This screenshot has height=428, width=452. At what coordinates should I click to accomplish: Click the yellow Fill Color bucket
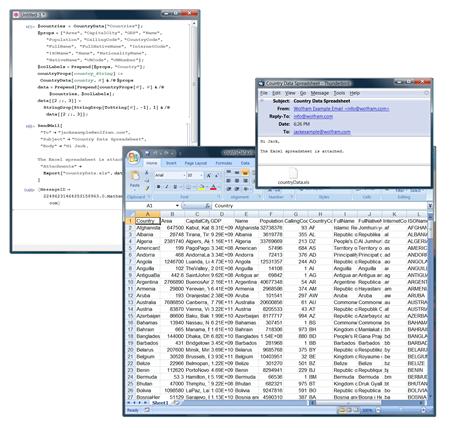[201, 187]
